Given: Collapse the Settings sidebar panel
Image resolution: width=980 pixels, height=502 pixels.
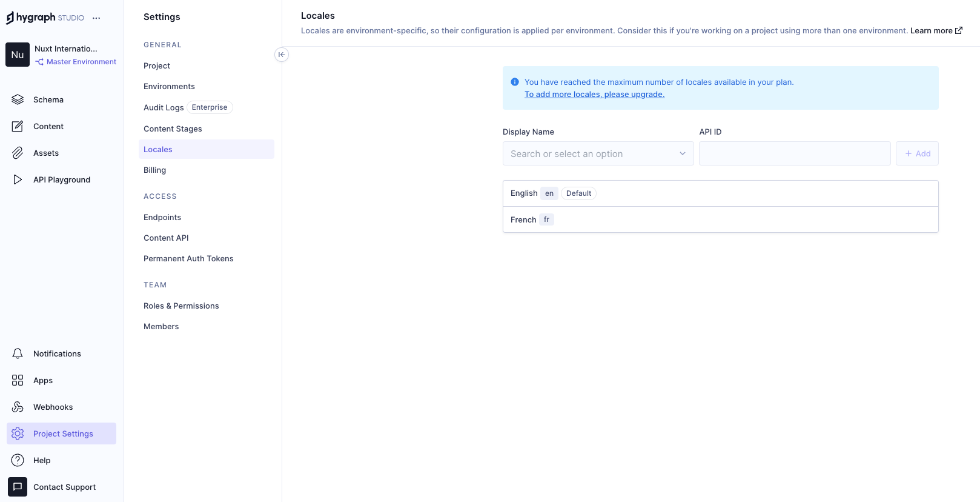Looking at the screenshot, I should click(x=282, y=55).
